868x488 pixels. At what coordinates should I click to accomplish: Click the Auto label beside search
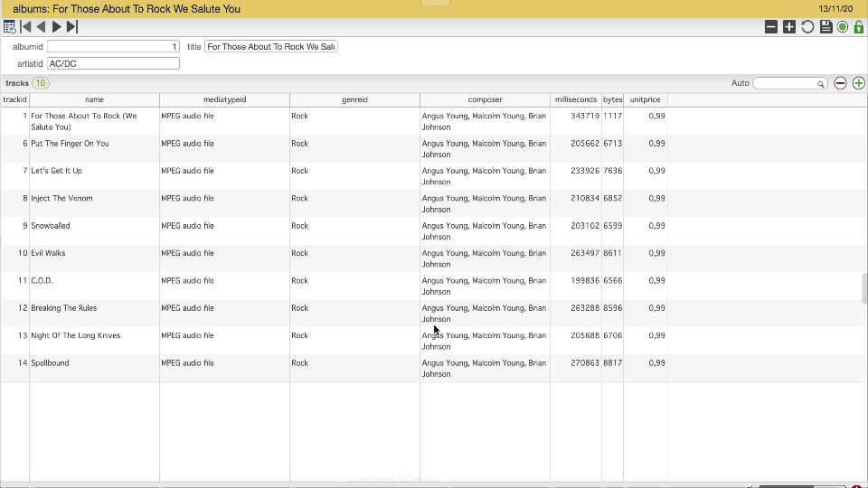[x=741, y=83]
